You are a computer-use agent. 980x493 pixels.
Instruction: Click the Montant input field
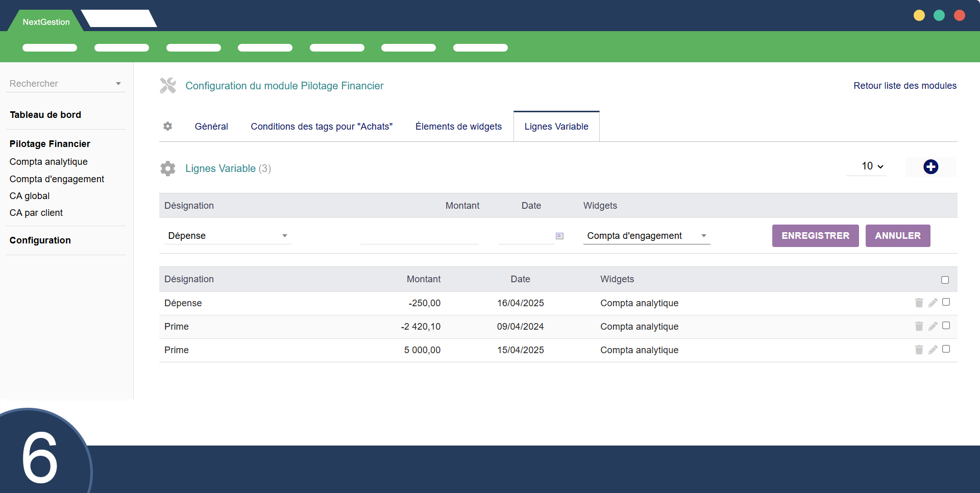[419, 236]
